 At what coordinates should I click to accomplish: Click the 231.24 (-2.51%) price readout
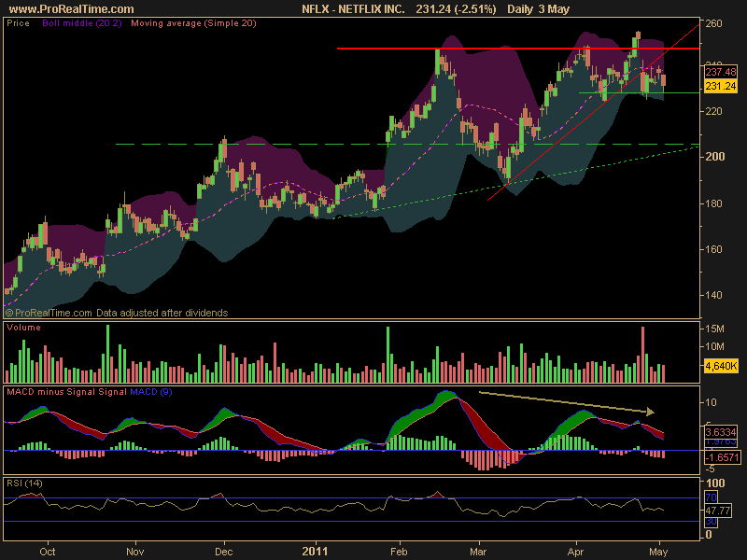(456, 9)
